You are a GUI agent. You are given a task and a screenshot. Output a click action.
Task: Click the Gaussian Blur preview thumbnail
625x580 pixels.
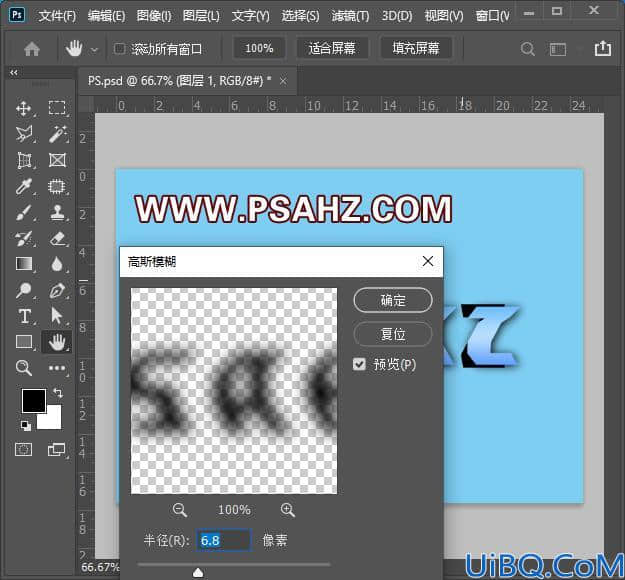(x=234, y=391)
